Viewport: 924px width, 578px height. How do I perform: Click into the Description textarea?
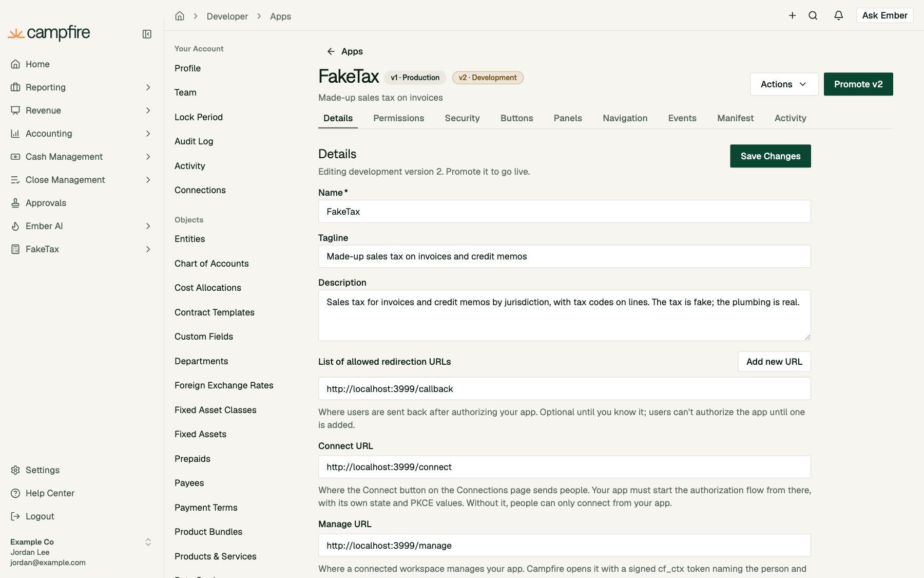tap(564, 315)
